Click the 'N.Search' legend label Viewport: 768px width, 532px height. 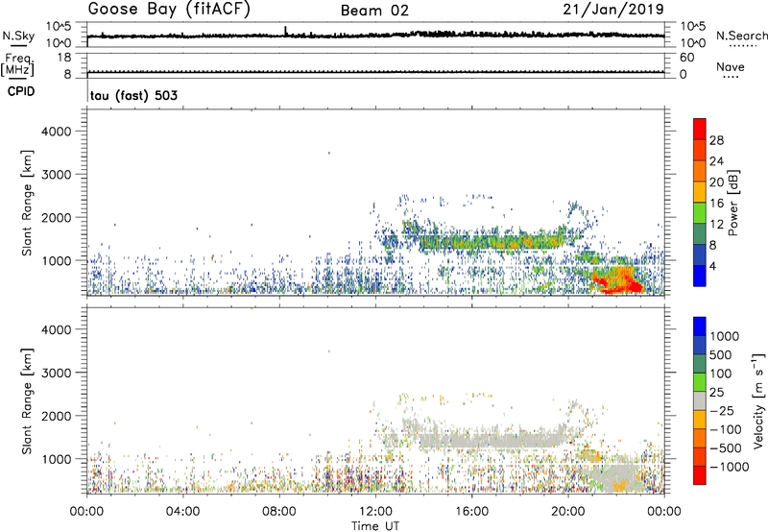[x=741, y=36]
